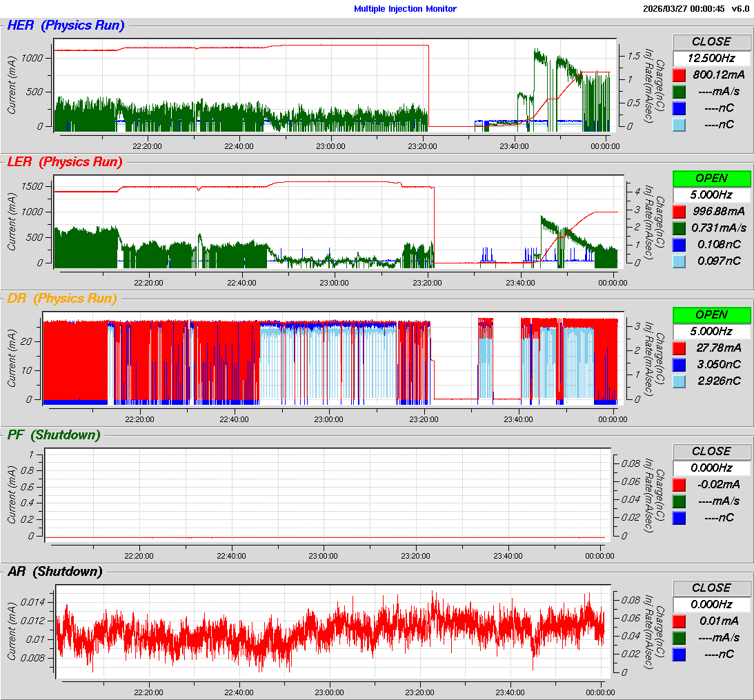Click the red swatch beside PF -0.02mA
The width and height of the screenshot is (754, 700).
click(679, 484)
